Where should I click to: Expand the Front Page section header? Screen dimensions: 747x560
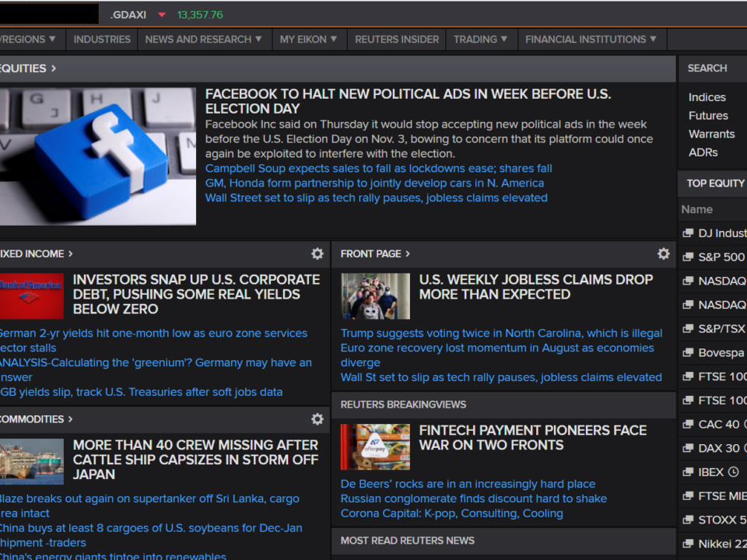375,254
